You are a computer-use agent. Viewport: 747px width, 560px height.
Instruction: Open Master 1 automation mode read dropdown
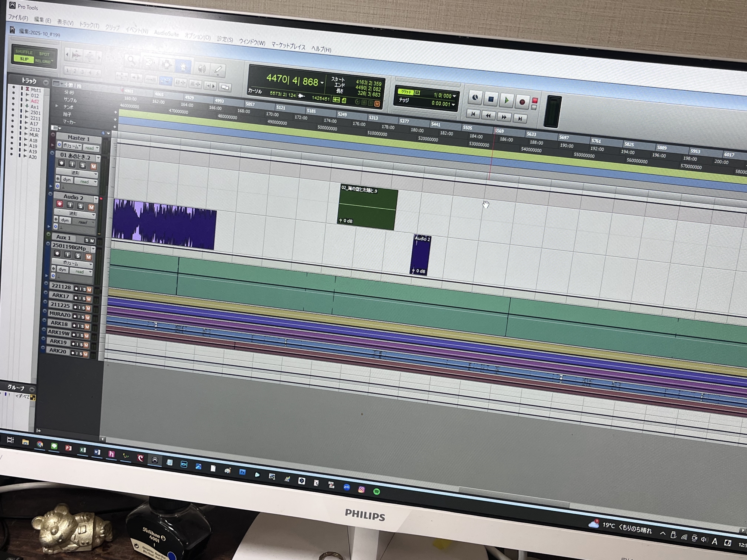pos(91,148)
